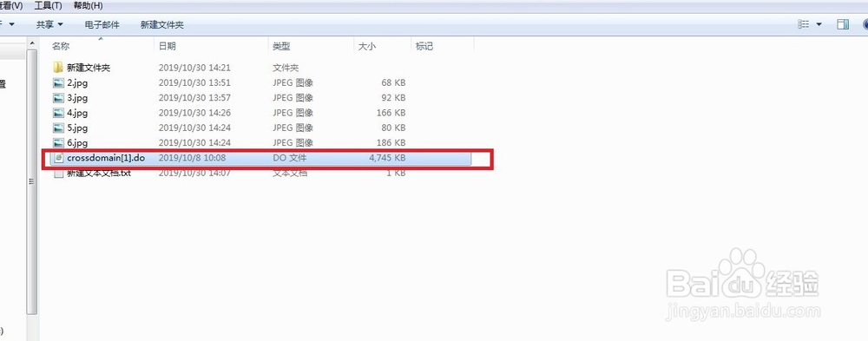Click the 电子邮件 toolbar button
This screenshot has width=868, height=341.
(102, 24)
